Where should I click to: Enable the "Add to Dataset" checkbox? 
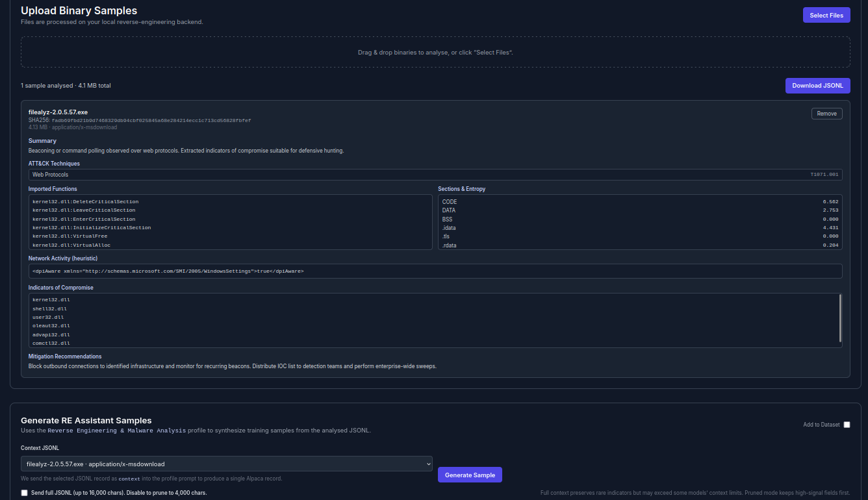point(847,424)
